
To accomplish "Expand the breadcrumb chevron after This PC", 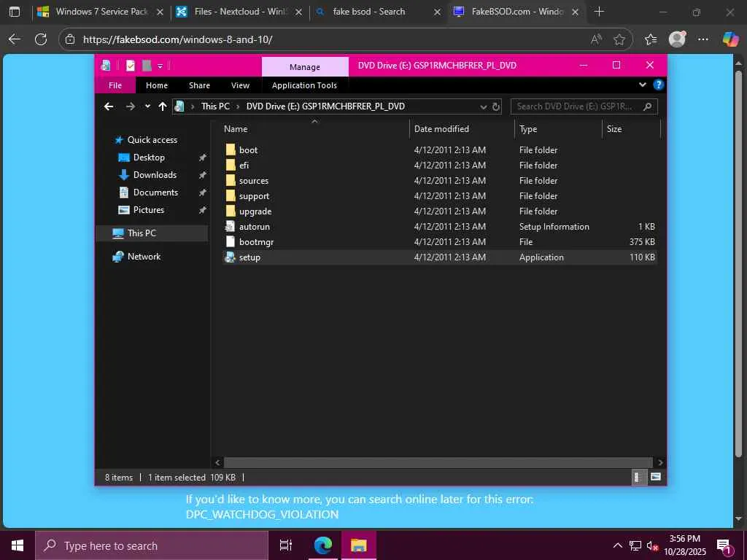I will click(x=238, y=106).
